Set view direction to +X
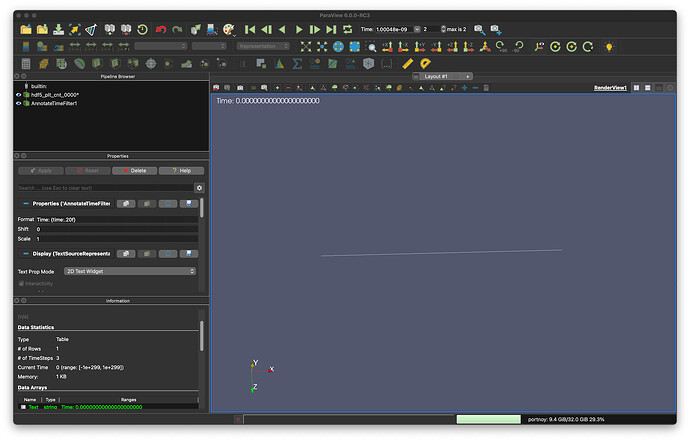Viewport: 690px width, 440px height. click(x=387, y=46)
